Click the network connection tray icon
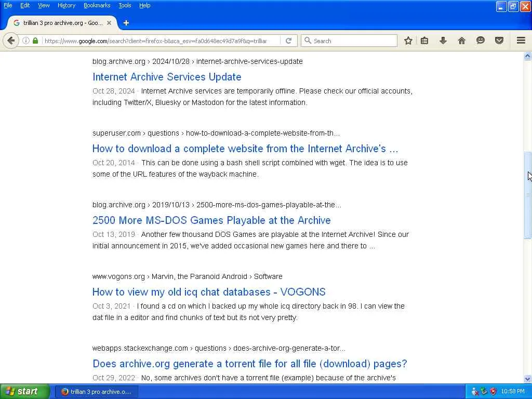Screen dimensions: 532x399 click(x=484, y=392)
